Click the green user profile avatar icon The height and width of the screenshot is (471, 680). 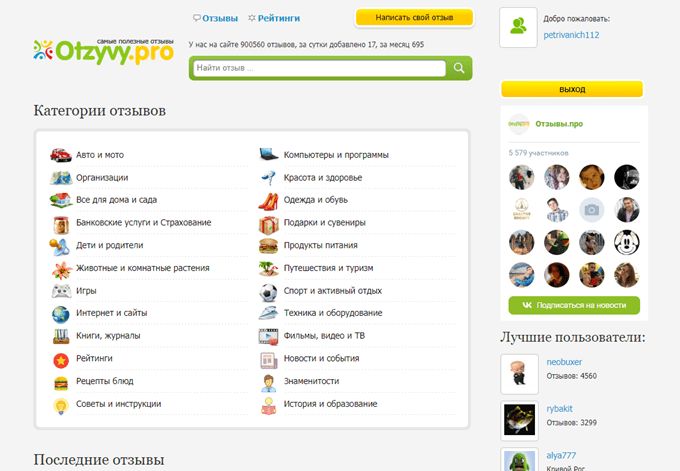(518, 27)
